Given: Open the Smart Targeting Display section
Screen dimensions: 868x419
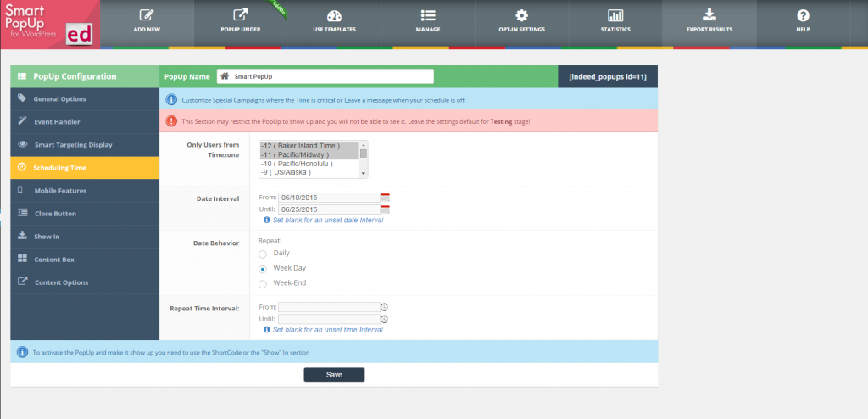Looking at the screenshot, I should (x=85, y=145).
